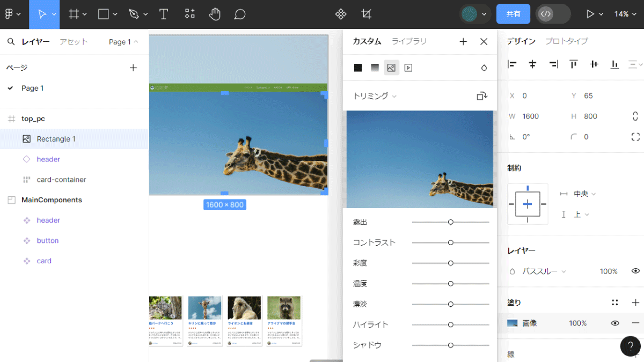Image resolution: width=644 pixels, height=362 pixels.
Task: Open the パススルー blend mode dropdown
Action: coord(544,271)
